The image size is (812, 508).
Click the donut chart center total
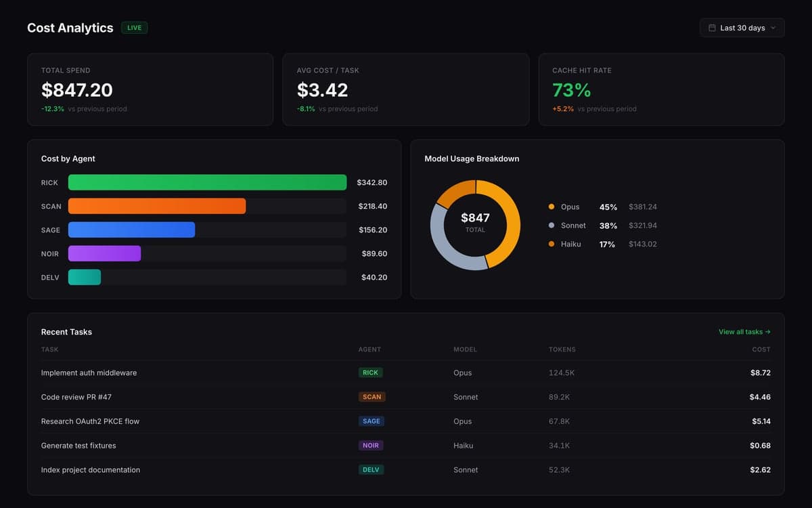tap(474, 224)
